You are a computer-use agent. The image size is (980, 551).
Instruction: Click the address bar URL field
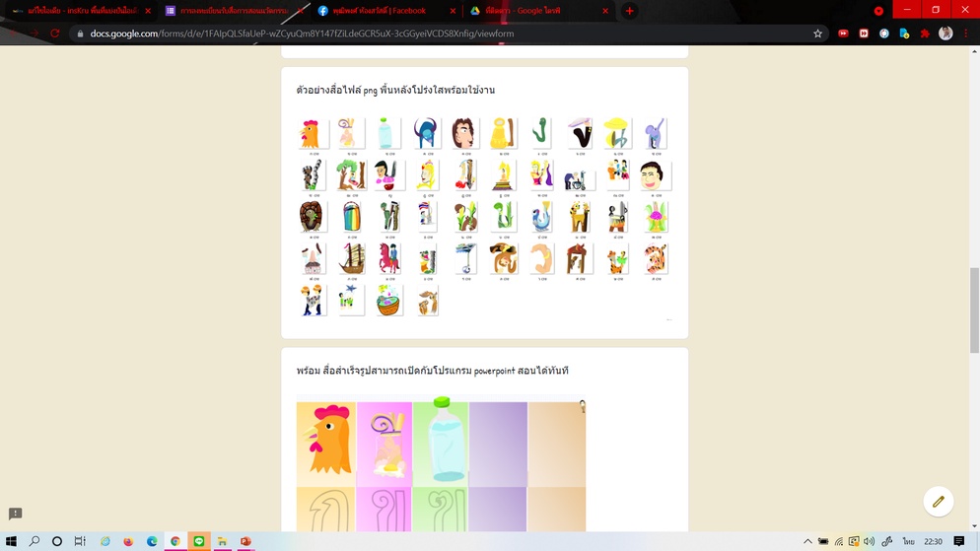(444, 34)
